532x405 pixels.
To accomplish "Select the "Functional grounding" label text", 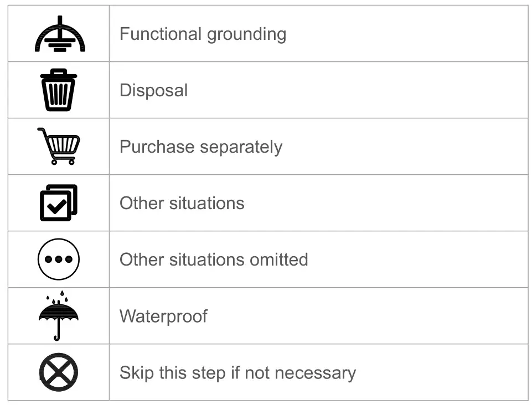I will click(203, 34).
